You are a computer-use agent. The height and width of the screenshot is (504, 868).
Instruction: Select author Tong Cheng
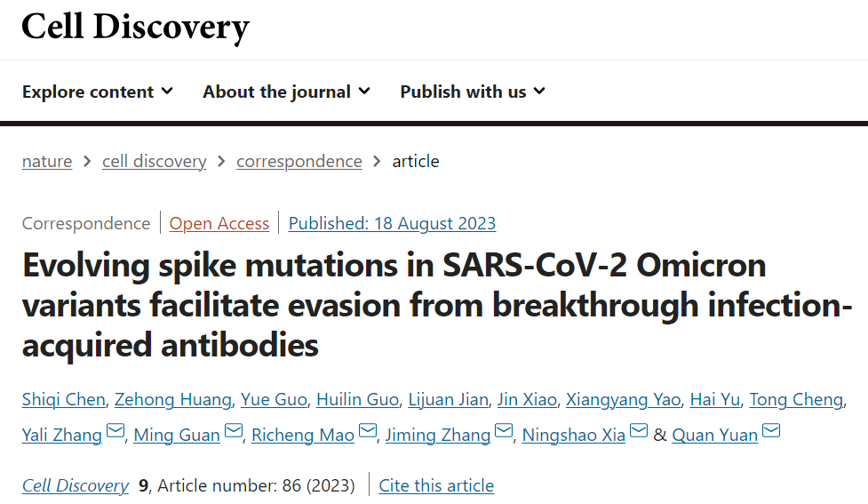[795, 399]
